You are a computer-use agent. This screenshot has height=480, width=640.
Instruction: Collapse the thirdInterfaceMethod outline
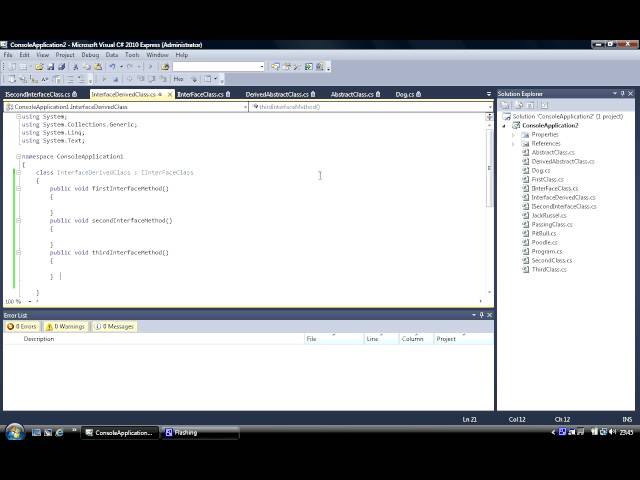click(18, 253)
